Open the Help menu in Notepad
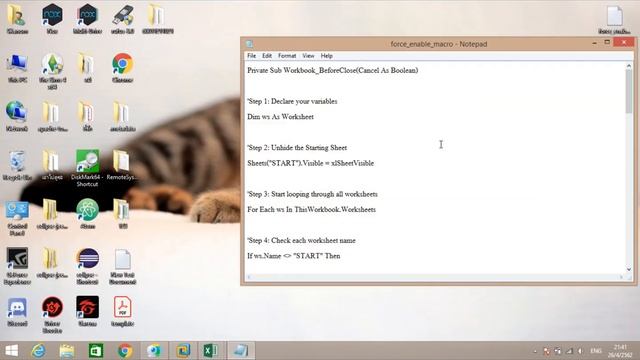The width and height of the screenshot is (640, 360). coord(327,56)
